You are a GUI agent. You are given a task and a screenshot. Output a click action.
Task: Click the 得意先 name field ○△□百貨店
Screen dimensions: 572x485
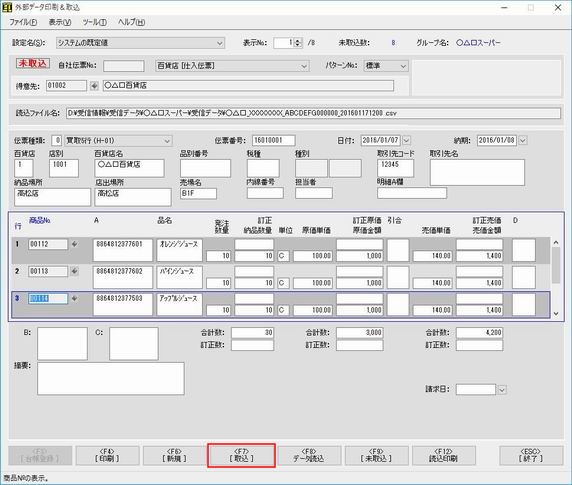pos(248,86)
